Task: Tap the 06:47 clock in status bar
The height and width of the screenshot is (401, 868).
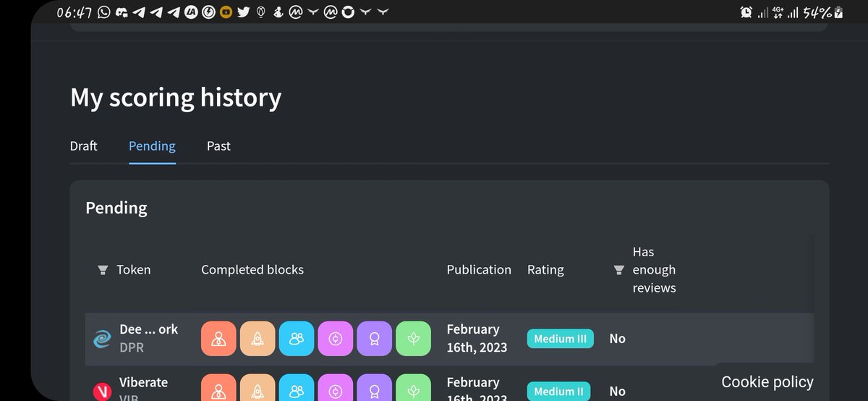Action: tap(75, 12)
